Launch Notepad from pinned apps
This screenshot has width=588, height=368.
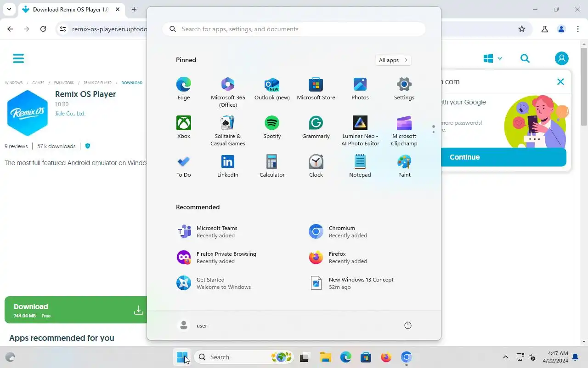tap(360, 166)
